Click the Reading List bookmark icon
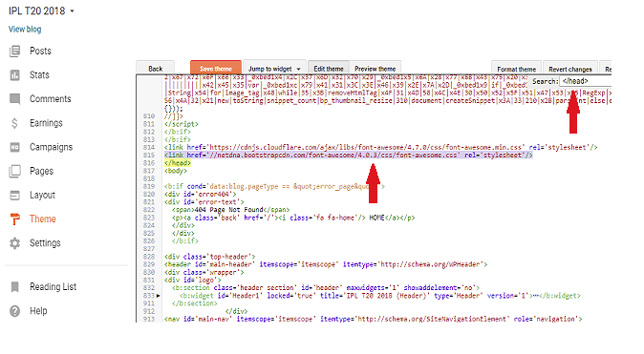This screenshot has height=354, width=644. (14, 286)
